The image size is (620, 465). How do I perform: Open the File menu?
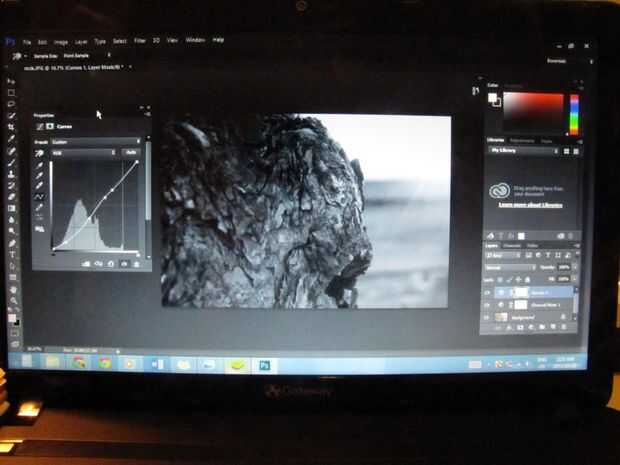point(27,42)
